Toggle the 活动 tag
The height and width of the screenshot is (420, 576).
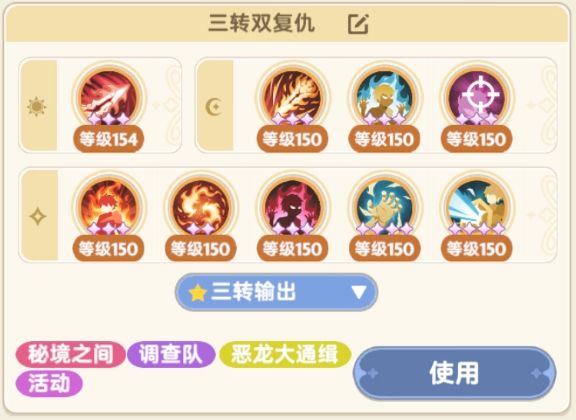click(x=49, y=384)
